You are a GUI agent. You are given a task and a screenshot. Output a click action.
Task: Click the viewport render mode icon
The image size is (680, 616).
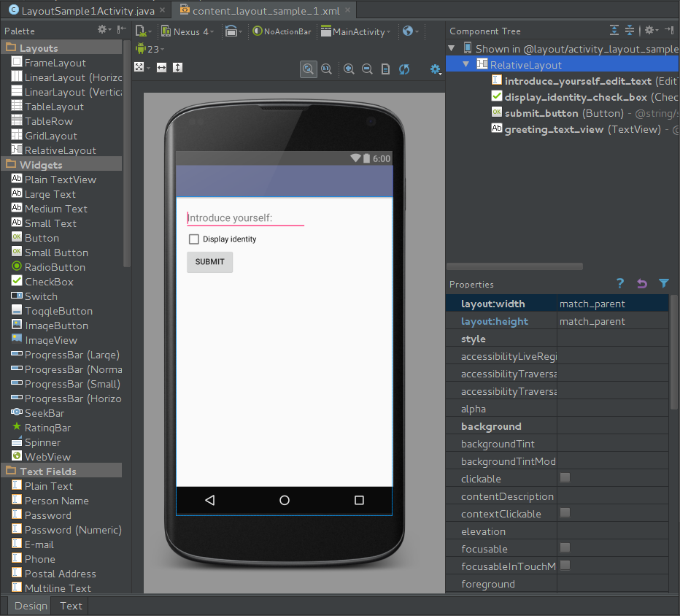click(x=142, y=67)
